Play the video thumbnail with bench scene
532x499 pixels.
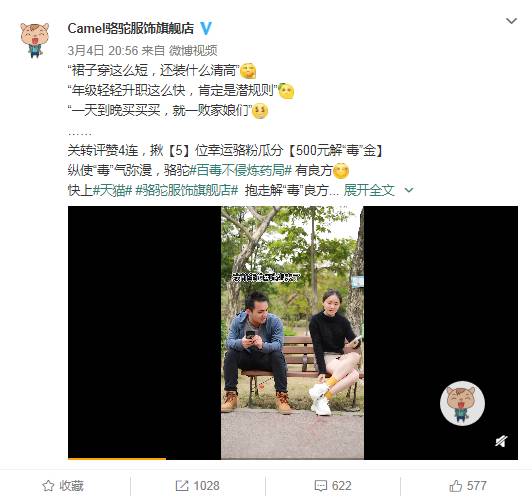292,332
